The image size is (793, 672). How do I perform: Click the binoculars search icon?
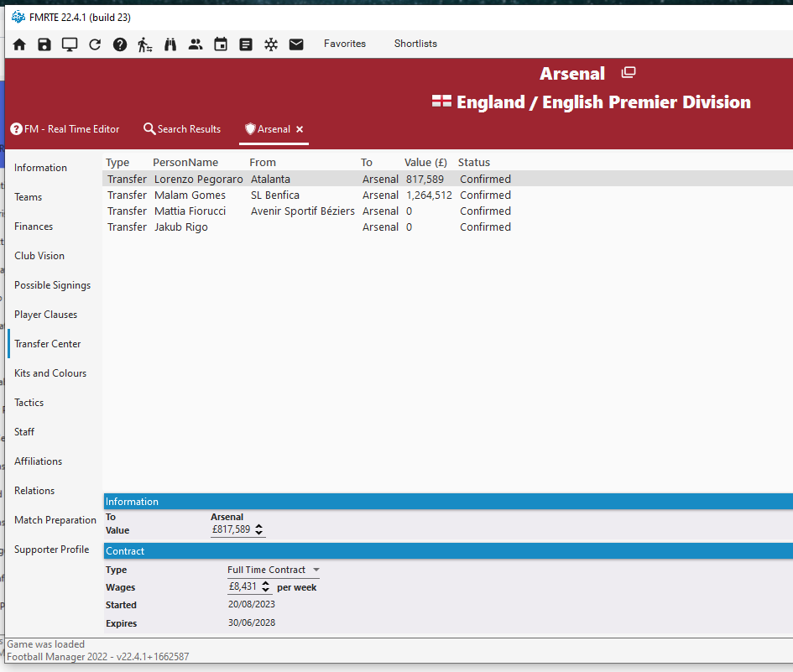tap(170, 44)
